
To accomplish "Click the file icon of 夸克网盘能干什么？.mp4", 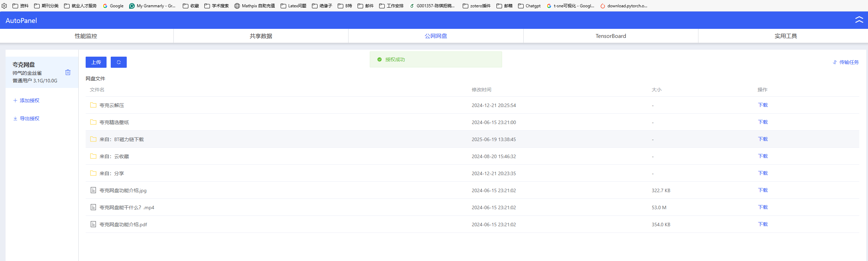I will pyautogui.click(x=93, y=207).
